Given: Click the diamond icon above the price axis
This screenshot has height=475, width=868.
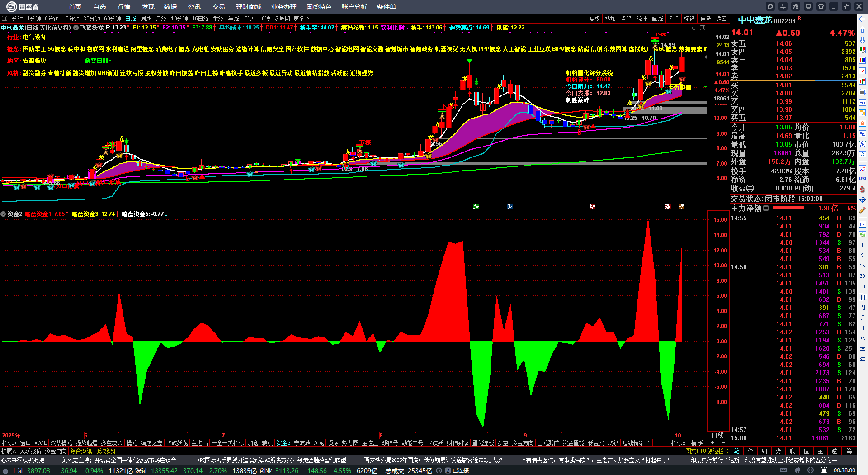Looking at the screenshot, I should [694, 28].
